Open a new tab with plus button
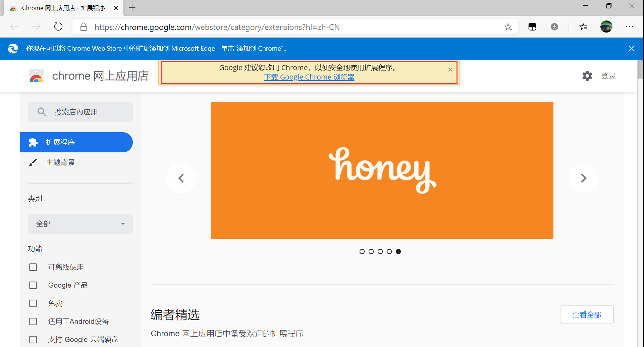 point(132,8)
